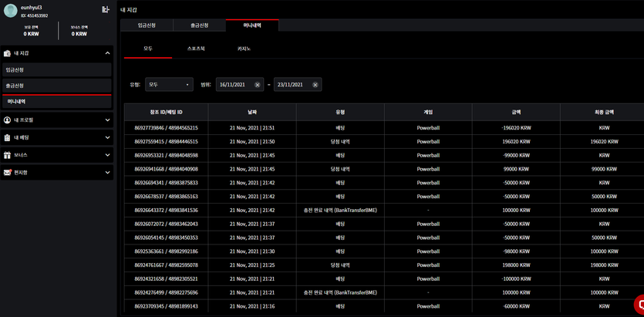Click reference ID 86926678537 / 48983865163

click(x=167, y=196)
